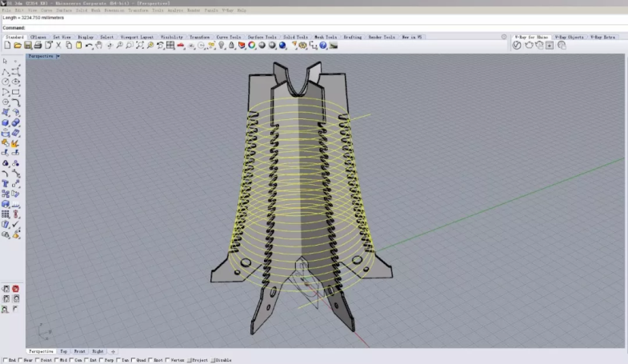Toggle the Mid osnap checkbox

57,361
